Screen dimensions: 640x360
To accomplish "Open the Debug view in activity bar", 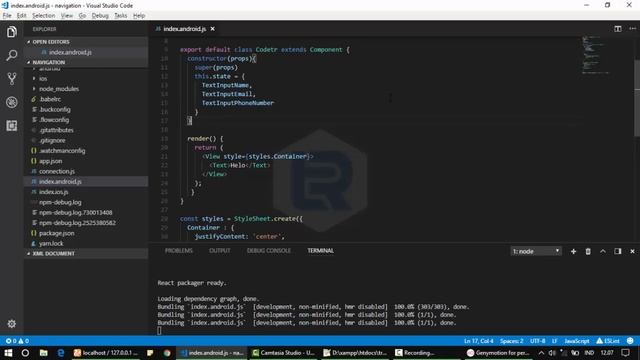I will tap(11, 102).
